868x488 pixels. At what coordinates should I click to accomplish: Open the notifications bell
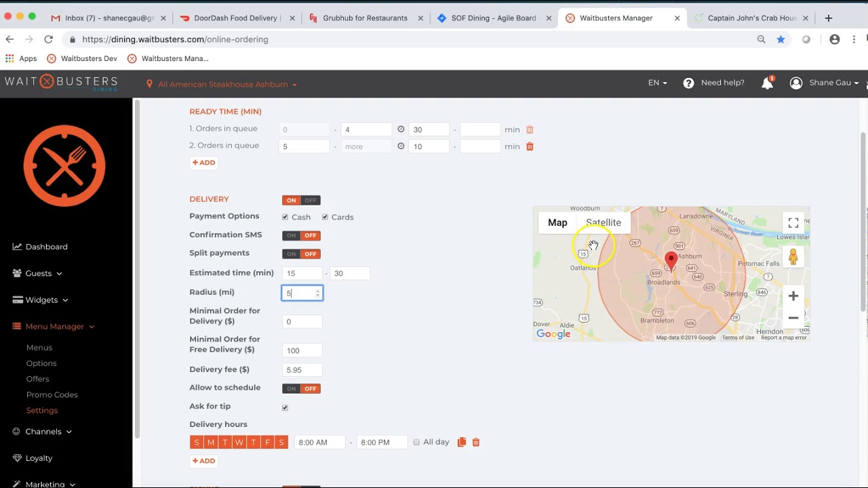[768, 83]
